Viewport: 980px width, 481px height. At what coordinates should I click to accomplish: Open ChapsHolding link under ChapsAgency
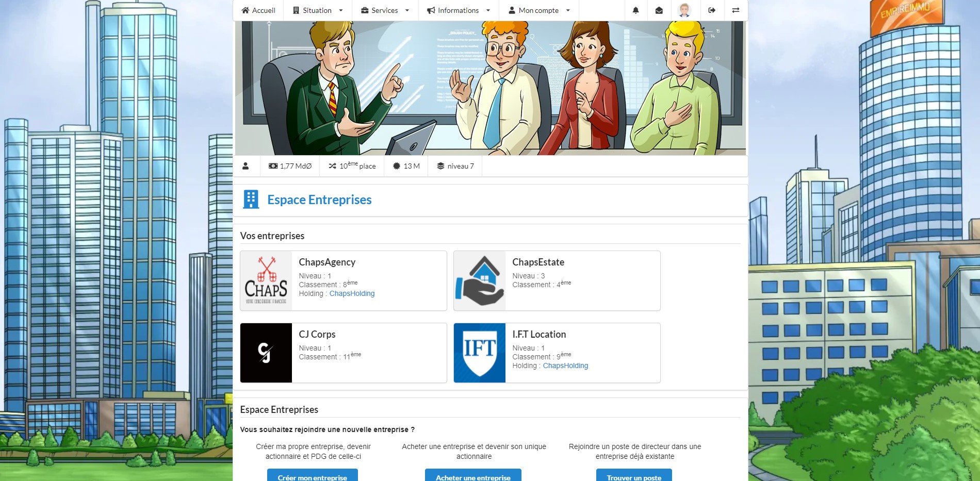[x=352, y=293]
